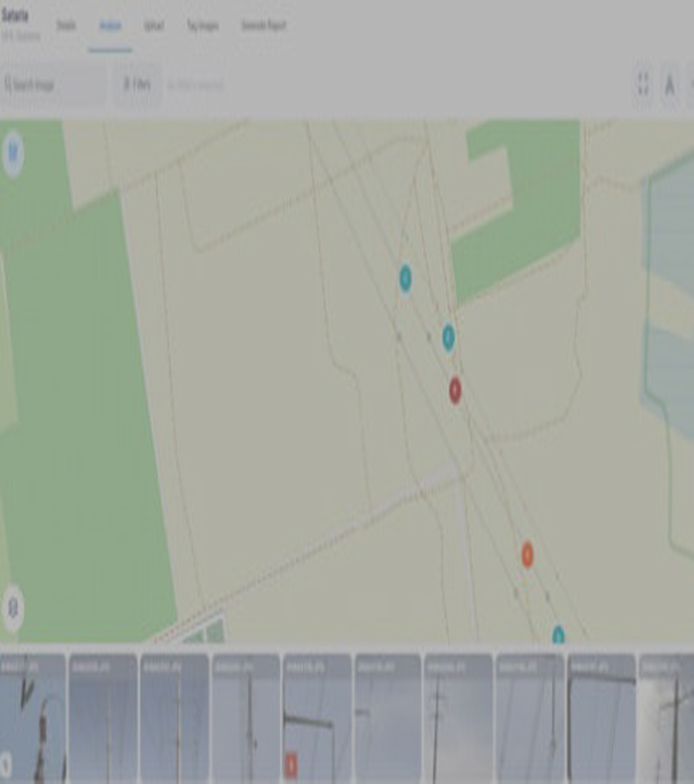
Task: Open the Upload tab
Action: (153, 25)
